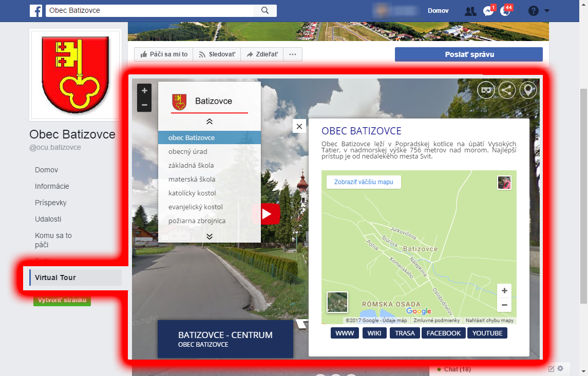Viewport: 588px width, 376px height.
Task: Open the more options ellipsis button
Action: (x=293, y=54)
